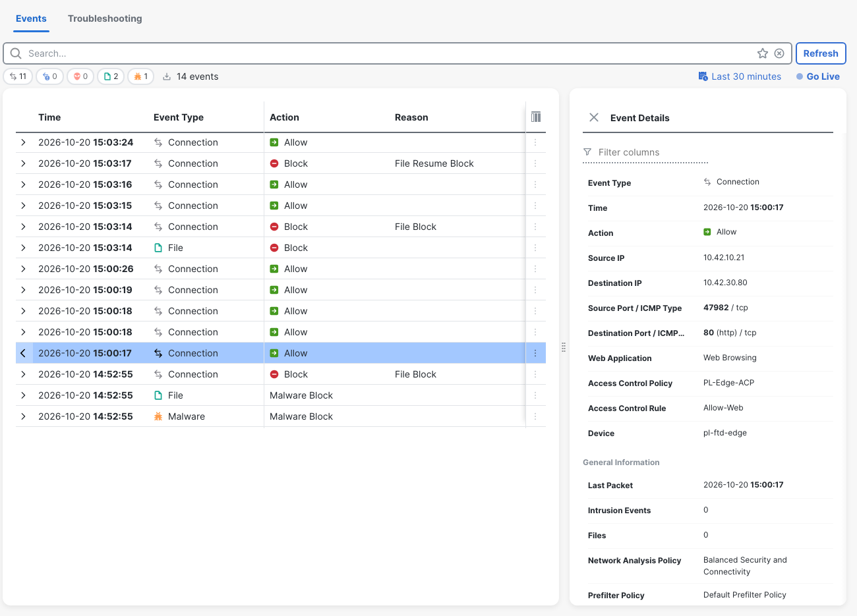This screenshot has height=616, width=857.
Task: Save search with the star icon
Action: tap(763, 53)
